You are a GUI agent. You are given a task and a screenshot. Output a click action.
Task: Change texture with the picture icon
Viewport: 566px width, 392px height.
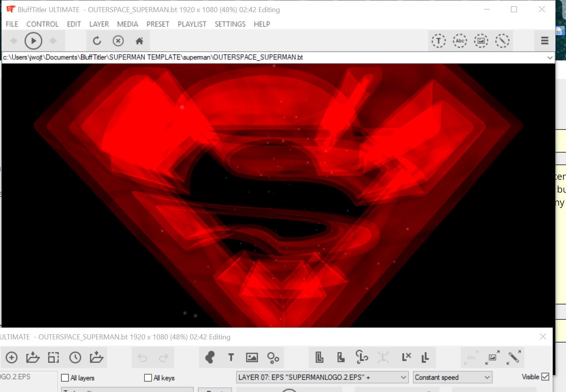(x=252, y=357)
